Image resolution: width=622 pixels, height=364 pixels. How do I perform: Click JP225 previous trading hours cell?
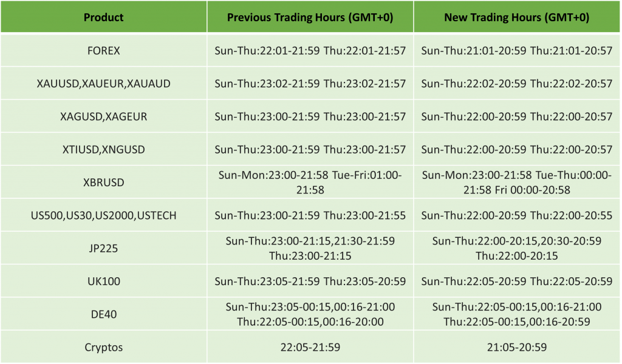[310, 248]
